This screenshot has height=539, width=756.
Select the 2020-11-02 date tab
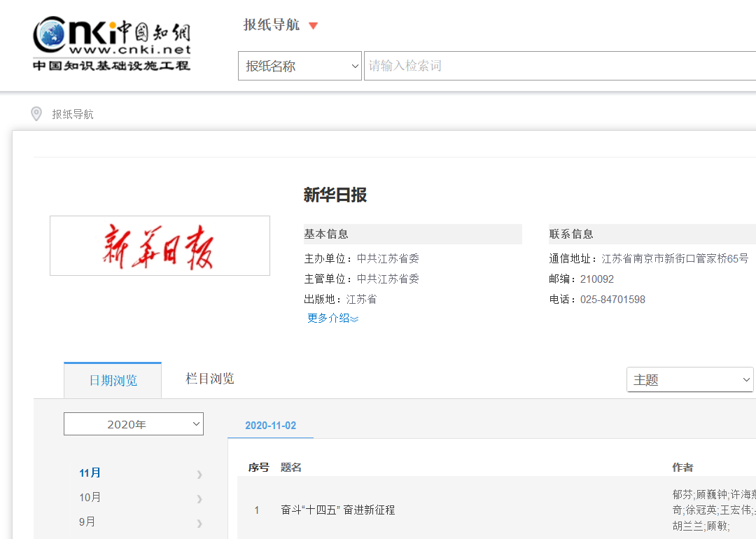(x=270, y=426)
